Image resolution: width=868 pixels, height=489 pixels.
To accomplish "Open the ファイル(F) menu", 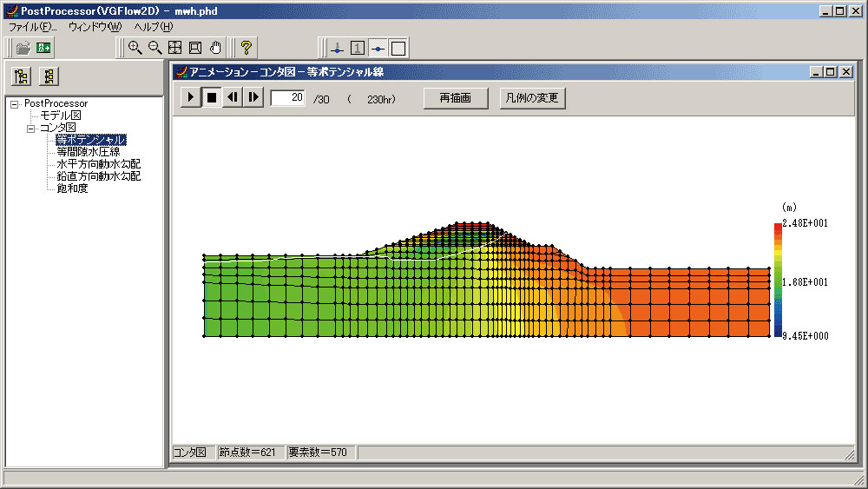I will click(32, 27).
